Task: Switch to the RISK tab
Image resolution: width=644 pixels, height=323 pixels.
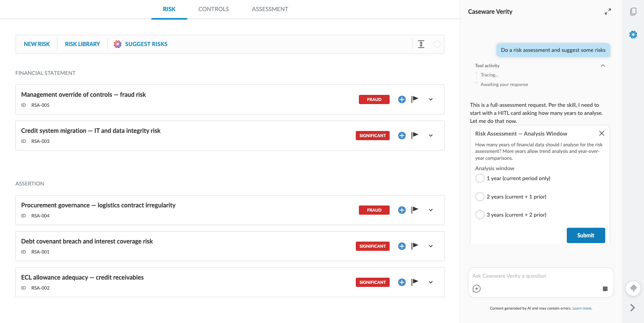Action: 169,9
